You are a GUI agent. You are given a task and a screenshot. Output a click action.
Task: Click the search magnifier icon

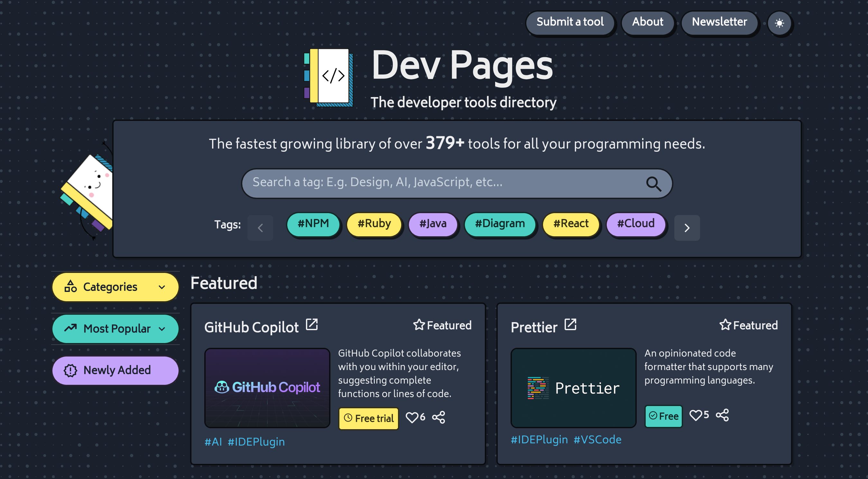pyautogui.click(x=653, y=184)
